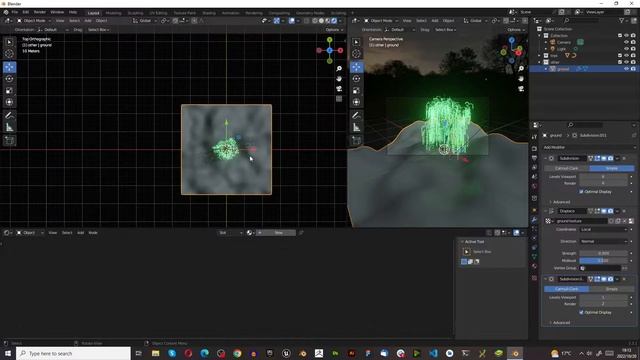The image size is (640, 360).
Task: Toggle Light visibility eye in outliner
Action: [x=626, y=49]
